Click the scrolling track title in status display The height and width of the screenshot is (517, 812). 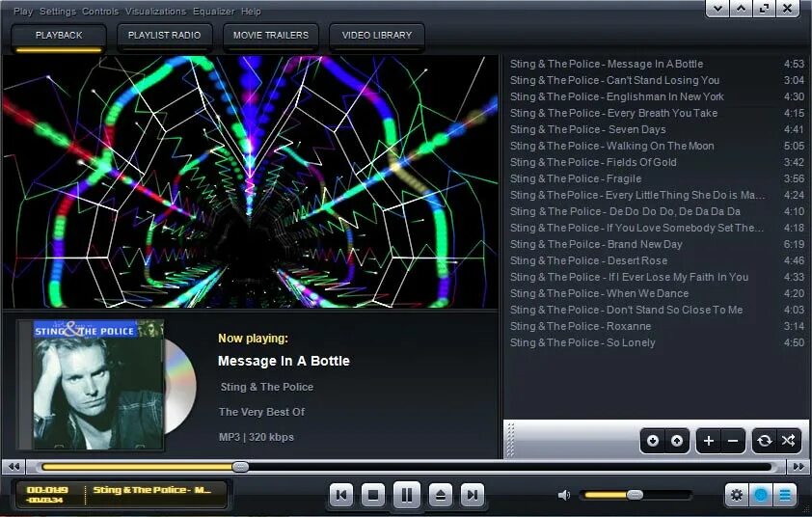pos(151,490)
